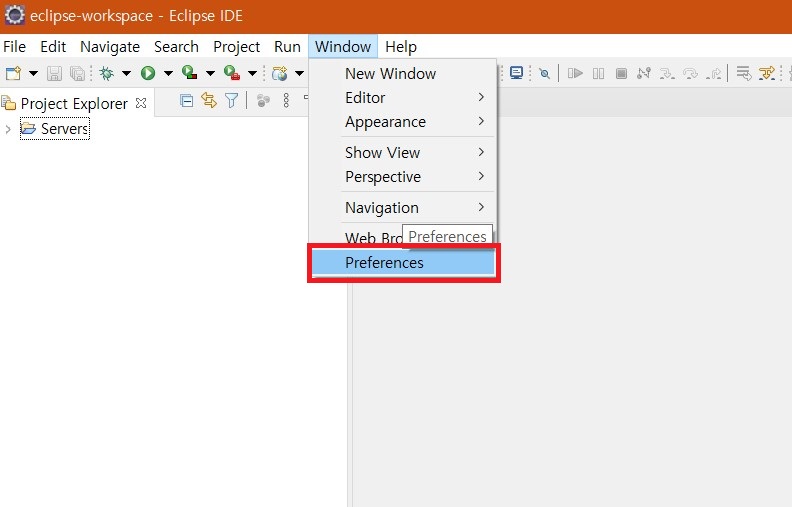The width and height of the screenshot is (792, 507).
Task: Expand the Servers tree node arrow
Action: (x=8, y=129)
